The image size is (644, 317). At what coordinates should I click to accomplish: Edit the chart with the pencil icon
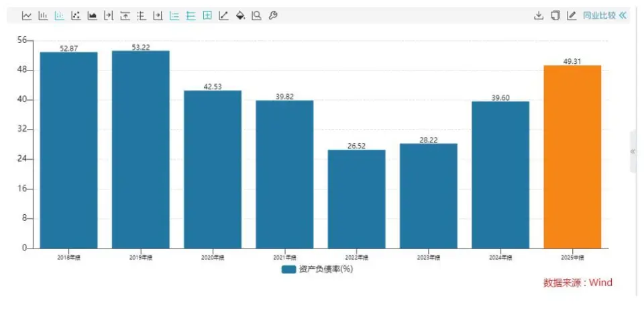click(x=572, y=15)
